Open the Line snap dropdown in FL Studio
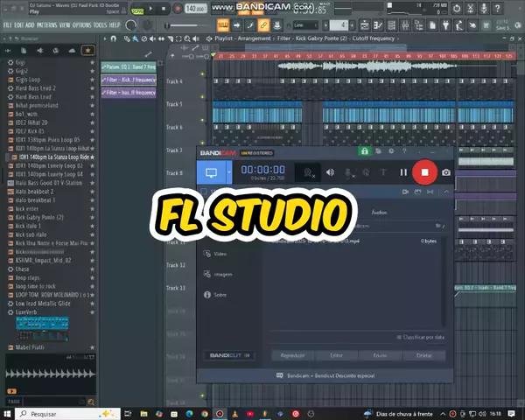Viewport: 525px width, 420px height. pyautogui.click(x=312, y=24)
